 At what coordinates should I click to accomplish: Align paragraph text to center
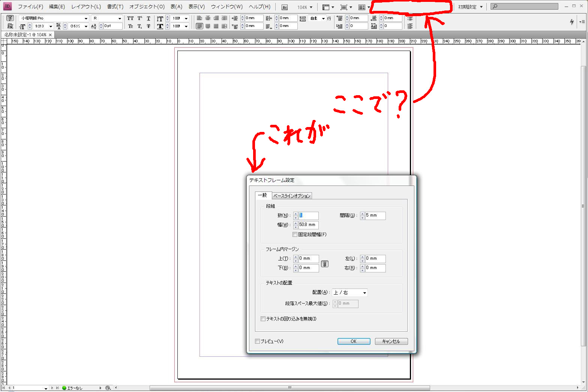pos(208,18)
